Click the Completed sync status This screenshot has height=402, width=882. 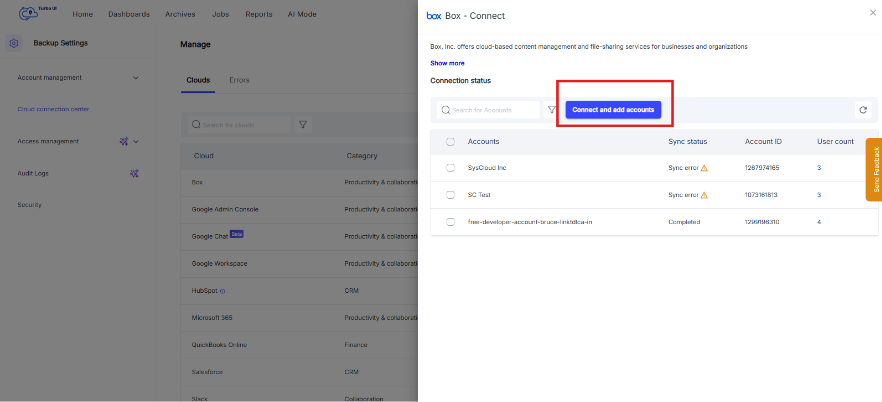click(x=684, y=222)
